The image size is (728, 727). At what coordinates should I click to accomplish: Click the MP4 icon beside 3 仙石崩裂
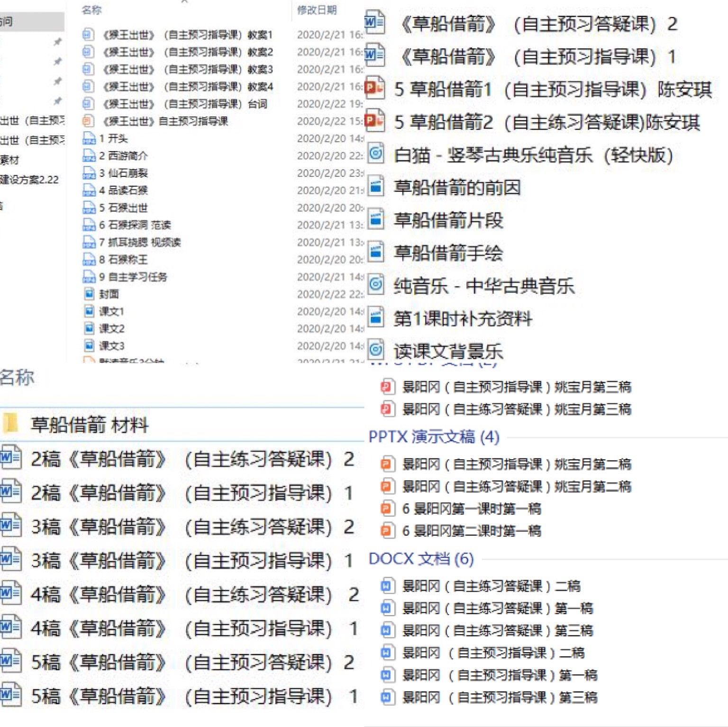(x=89, y=173)
